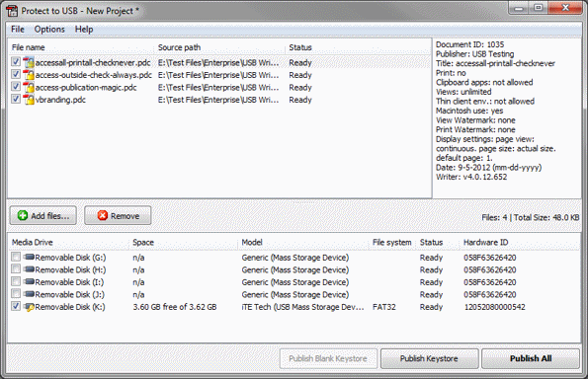Click the Date: 9-5-2012 line

[x=488, y=168]
